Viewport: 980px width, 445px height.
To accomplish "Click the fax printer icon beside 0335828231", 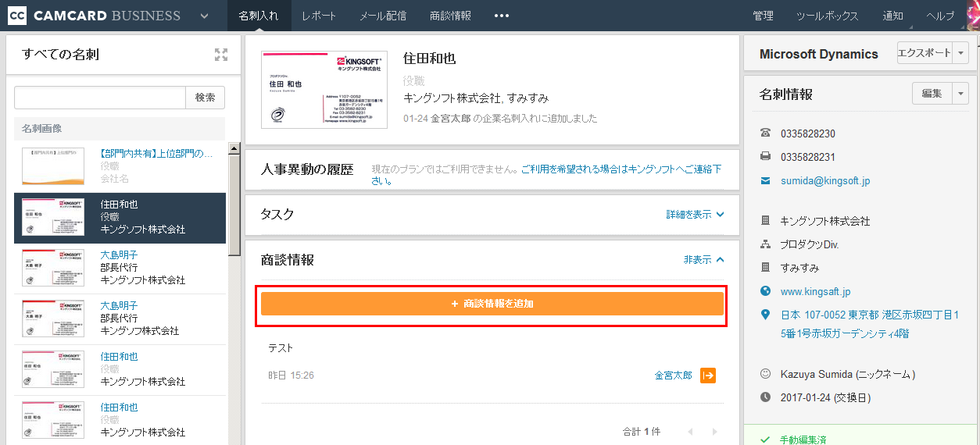I will (765, 156).
